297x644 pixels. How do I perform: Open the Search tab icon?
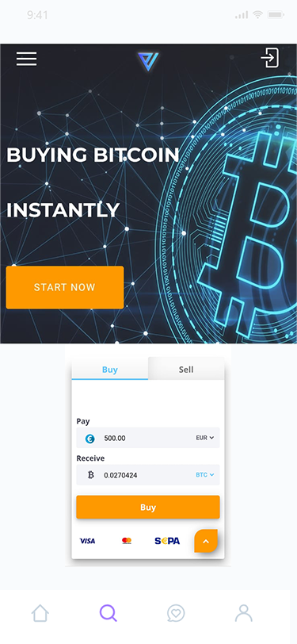(x=109, y=613)
